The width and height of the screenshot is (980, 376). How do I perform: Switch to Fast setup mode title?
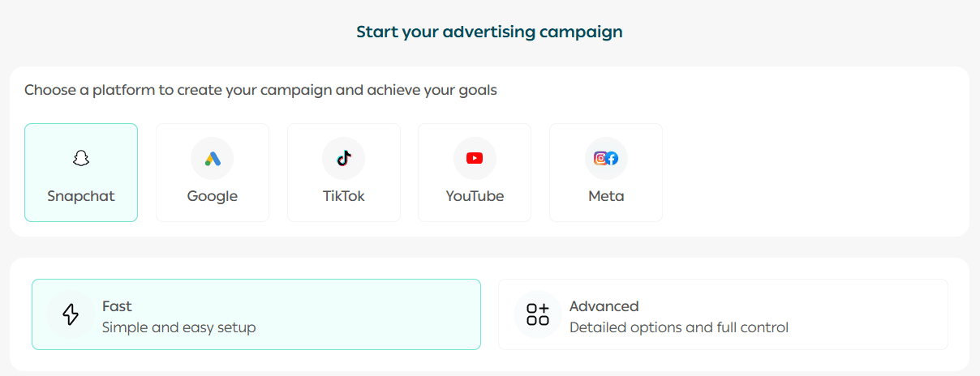coord(117,306)
